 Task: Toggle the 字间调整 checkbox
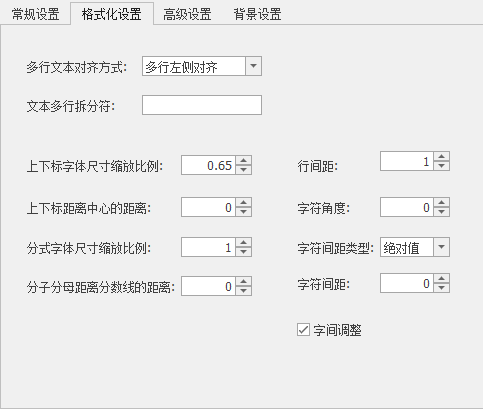(x=303, y=330)
